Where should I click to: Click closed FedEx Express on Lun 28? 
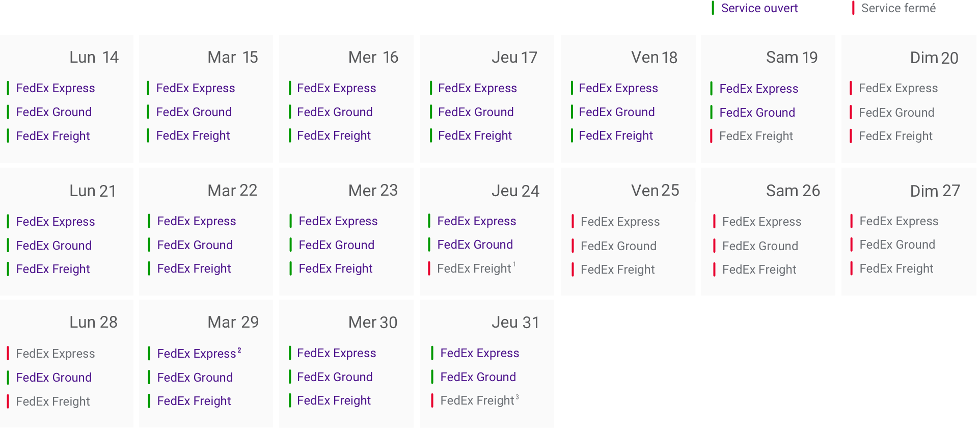point(56,354)
